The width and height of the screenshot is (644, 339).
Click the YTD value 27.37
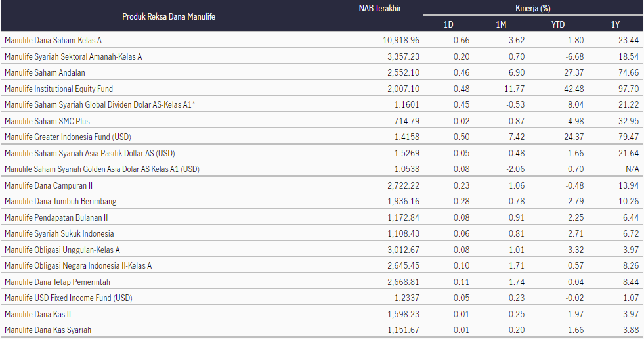(x=574, y=73)
